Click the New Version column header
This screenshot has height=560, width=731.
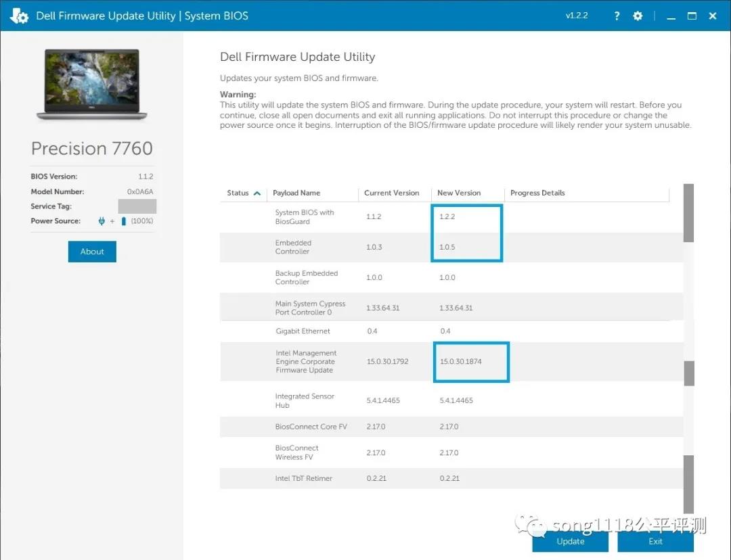tap(459, 193)
